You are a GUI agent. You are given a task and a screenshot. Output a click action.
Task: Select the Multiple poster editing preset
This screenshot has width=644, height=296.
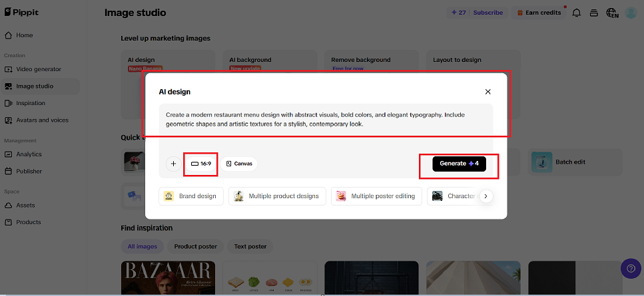(x=377, y=196)
